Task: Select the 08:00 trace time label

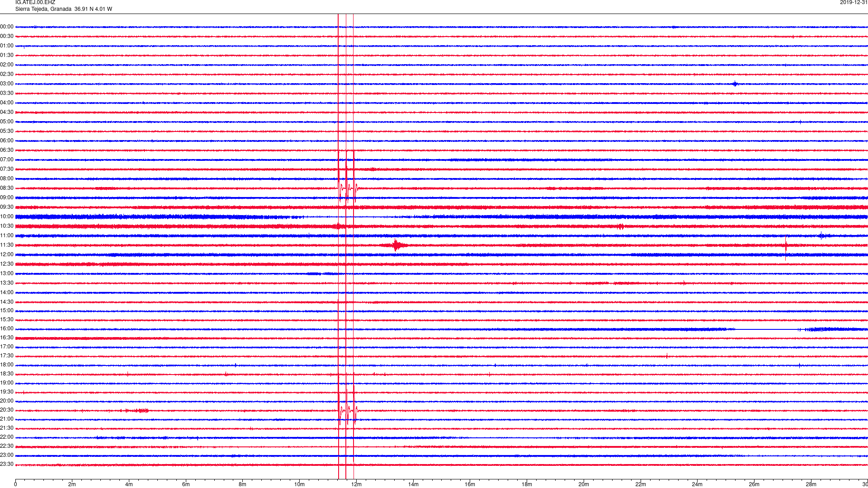Action: [x=7, y=179]
